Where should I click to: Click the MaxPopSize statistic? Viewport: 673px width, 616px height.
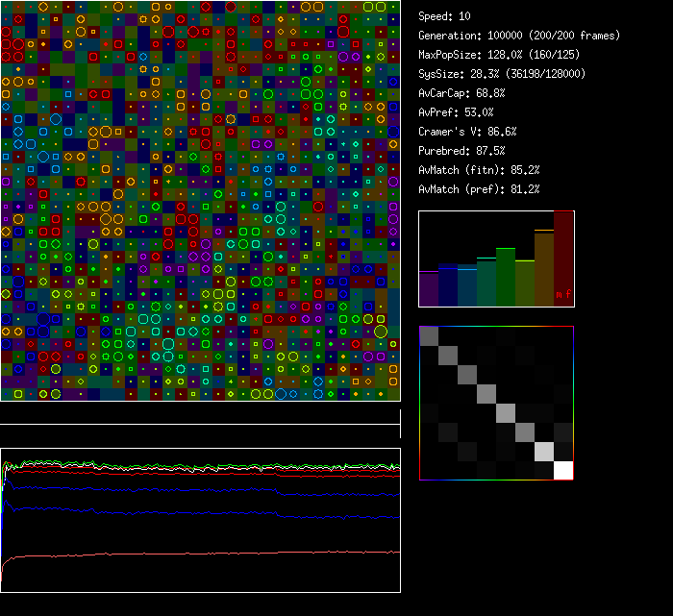coord(500,55)
